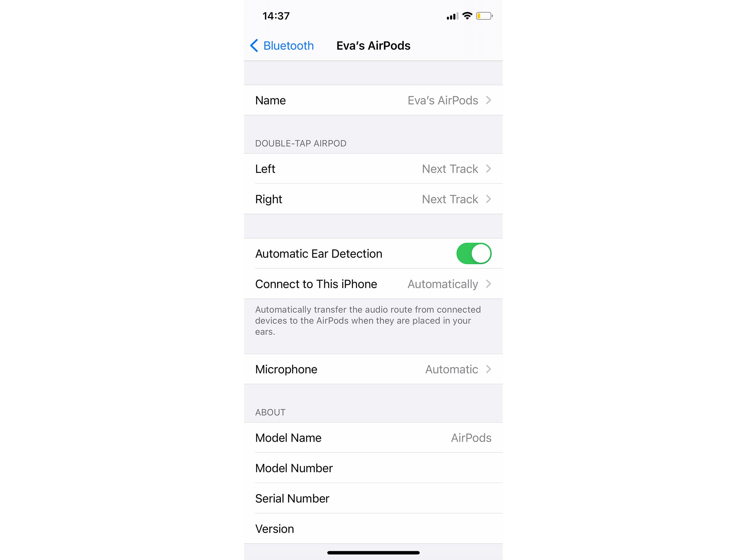The image size is (747, 560).
Task: Tap the chevron next to Left double-tap
Action: pos(489,169)
